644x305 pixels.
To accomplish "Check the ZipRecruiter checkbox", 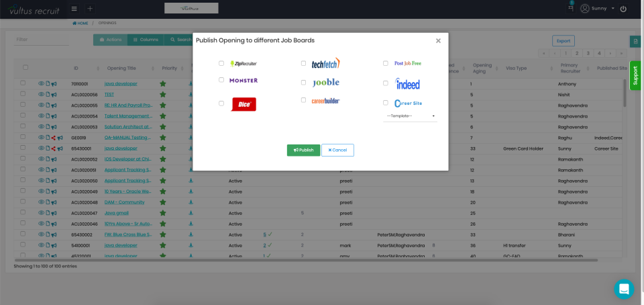I will [x=221, y=63].
